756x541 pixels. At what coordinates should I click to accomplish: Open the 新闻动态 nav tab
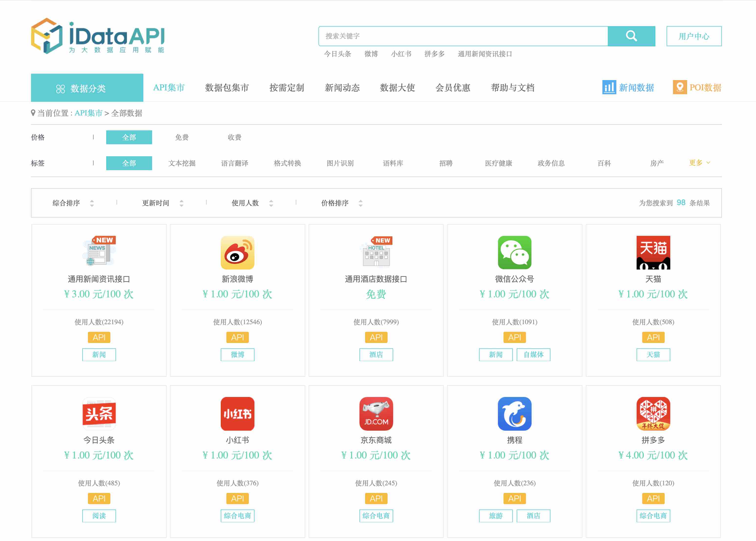[x=342, y=88]
